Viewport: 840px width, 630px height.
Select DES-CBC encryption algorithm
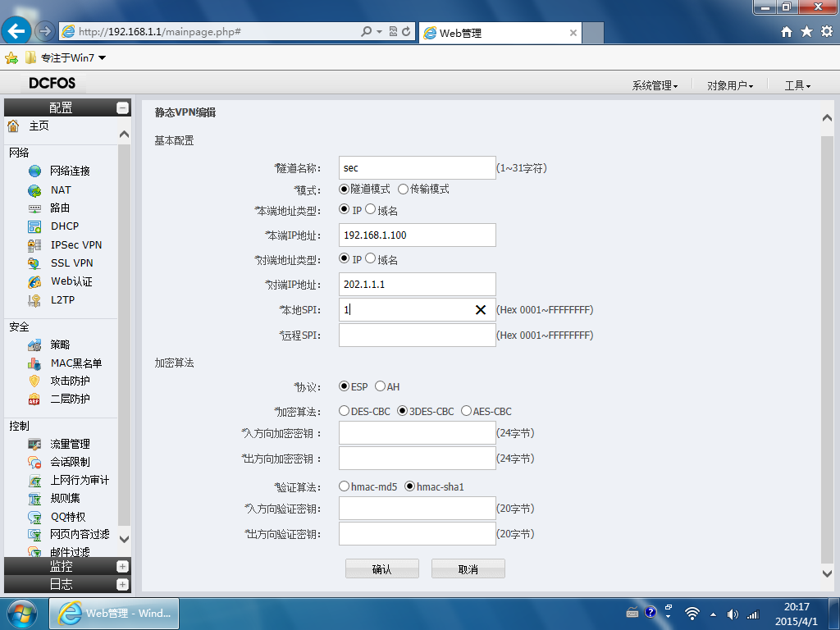coord(345,411)
